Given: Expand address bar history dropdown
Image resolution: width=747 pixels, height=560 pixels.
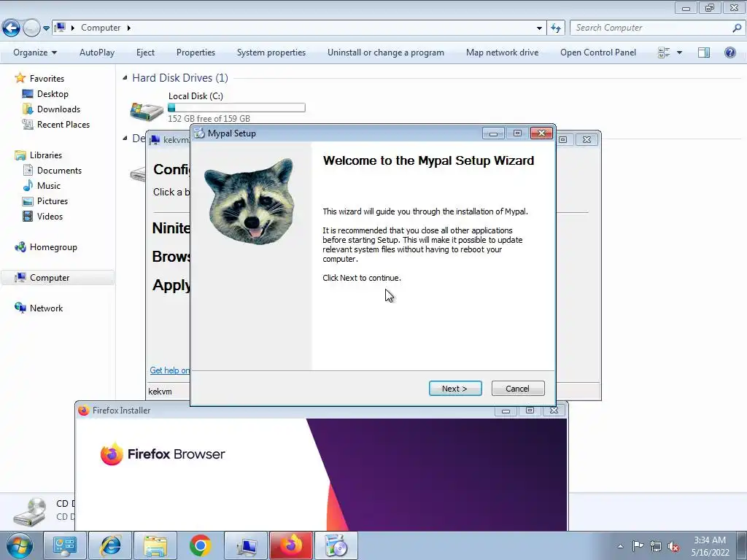Looking at the screenshot, I should pos(539,28).
